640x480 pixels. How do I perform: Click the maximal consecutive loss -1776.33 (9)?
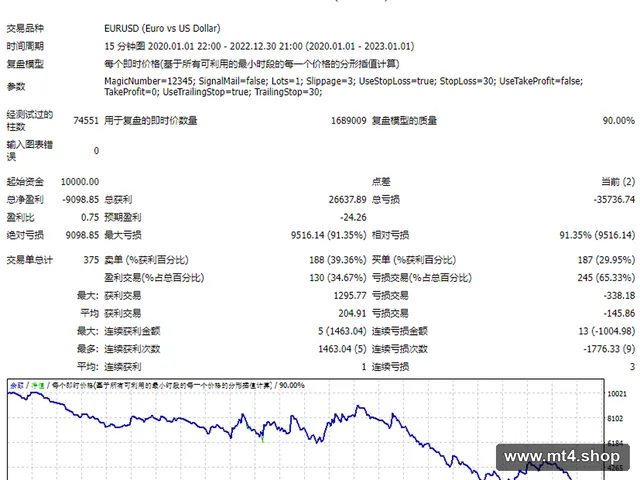point(609,349)
